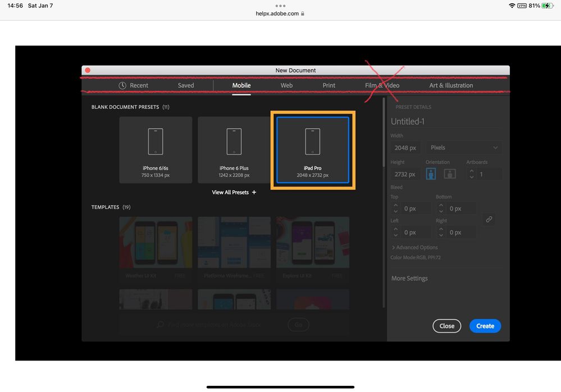561x392 pixels.
Task: Click the 'Color Mode:RGB, PPI:72' text
Action: click(416, 258)
